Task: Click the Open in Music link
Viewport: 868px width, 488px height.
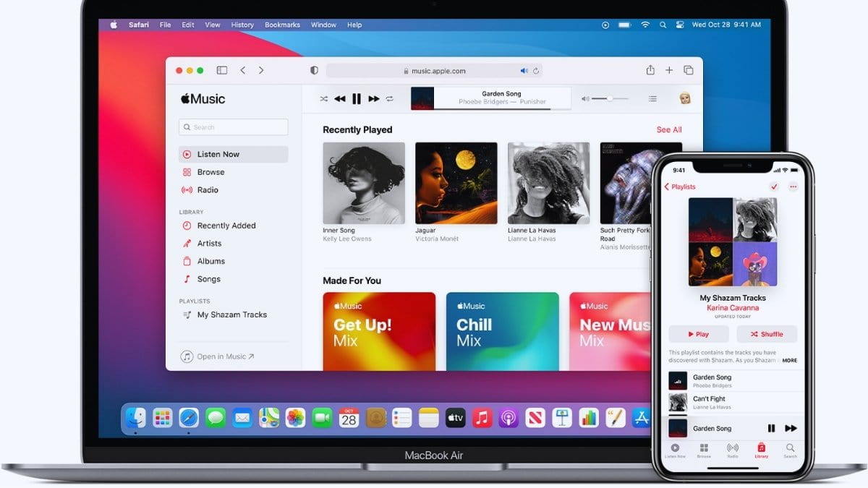Action: point(218,356)
